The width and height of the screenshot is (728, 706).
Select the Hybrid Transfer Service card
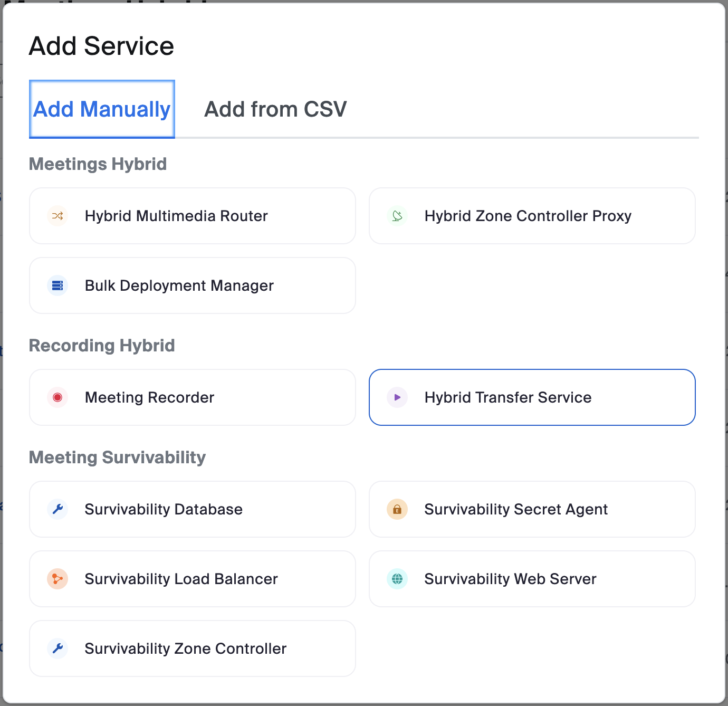point(532,397)
